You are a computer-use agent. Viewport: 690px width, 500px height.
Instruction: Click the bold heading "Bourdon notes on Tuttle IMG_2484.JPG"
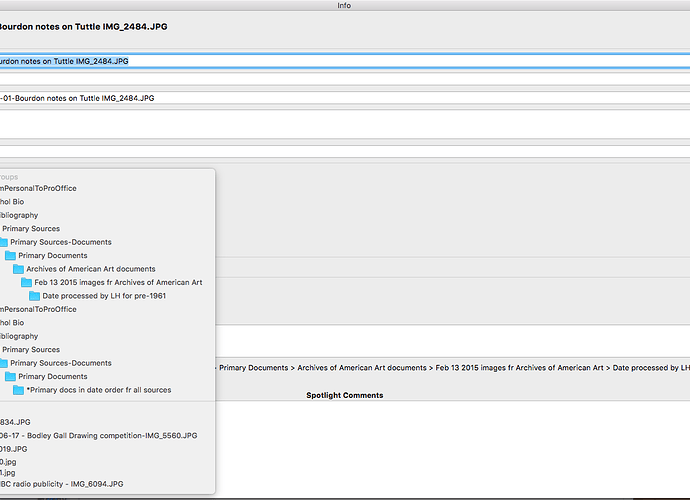point(83,26)
